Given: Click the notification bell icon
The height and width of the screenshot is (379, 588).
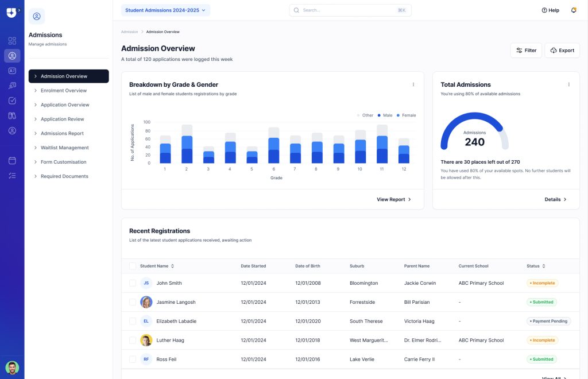Looking at the screenshot, I should pyautogui.click(x=574, y=10).
